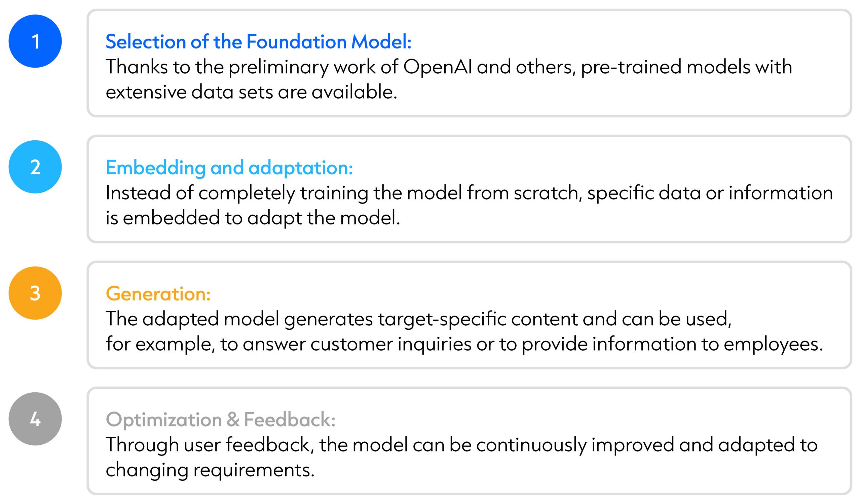The height and width of the screenshot is (504, 861).
Task: Click 'is embedded to adapt the model' line
Action: point(253,218)
